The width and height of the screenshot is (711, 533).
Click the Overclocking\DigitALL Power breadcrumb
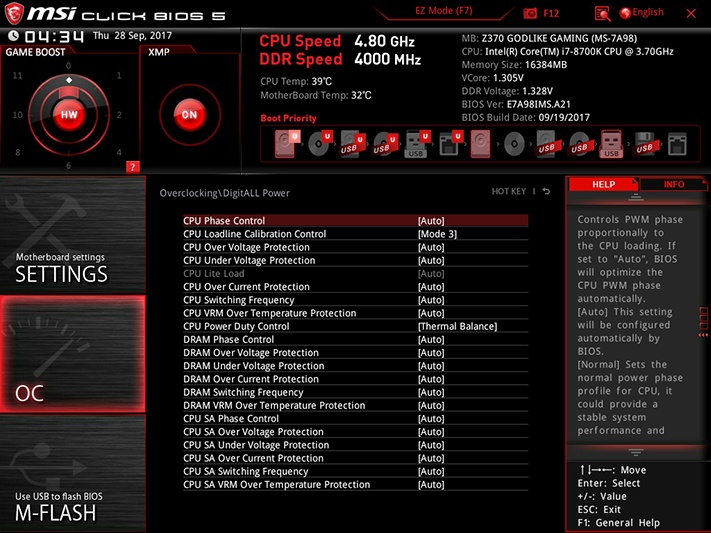pos(224,193)
